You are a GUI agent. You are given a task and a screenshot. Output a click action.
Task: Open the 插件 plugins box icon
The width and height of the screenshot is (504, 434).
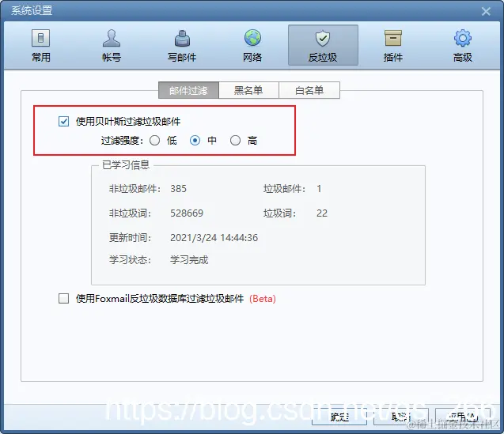[393, 45]
